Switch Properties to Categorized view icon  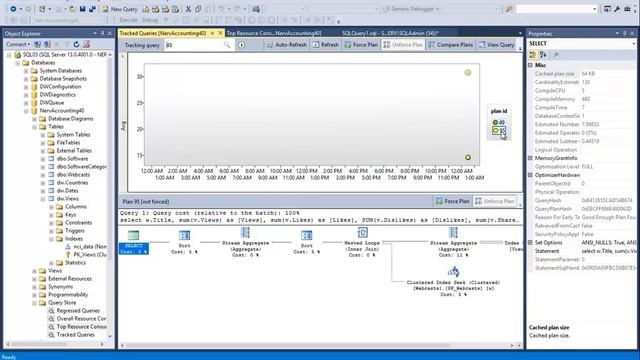533,54
